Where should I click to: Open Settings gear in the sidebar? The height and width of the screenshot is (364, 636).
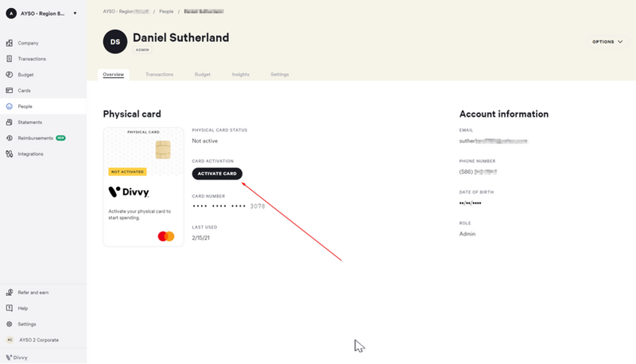point(10,324)
